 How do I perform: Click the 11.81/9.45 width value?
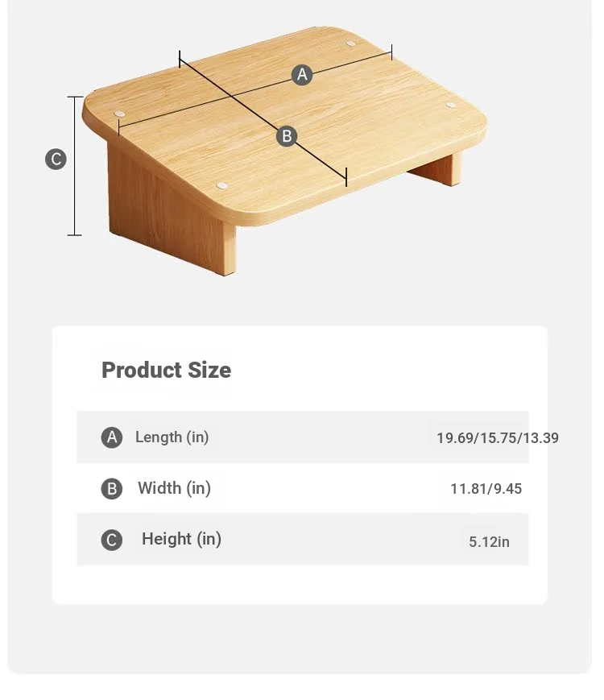coord(486,489)
